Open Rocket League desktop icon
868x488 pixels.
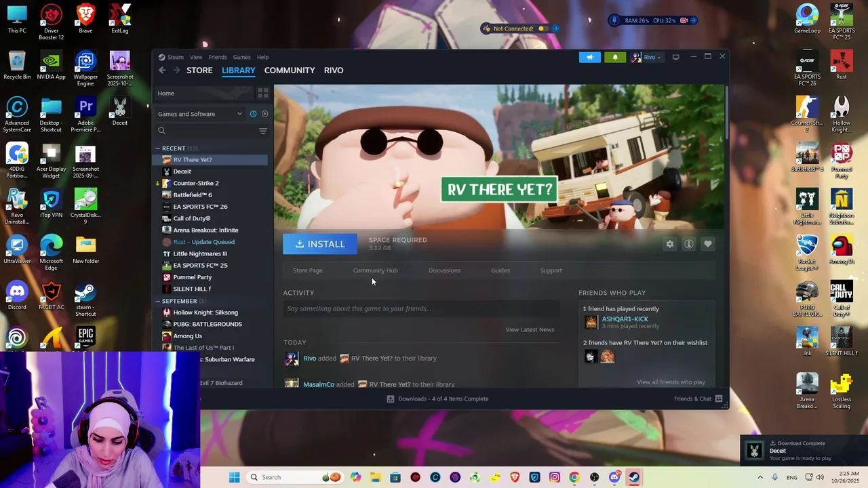(x=807, y=253)
